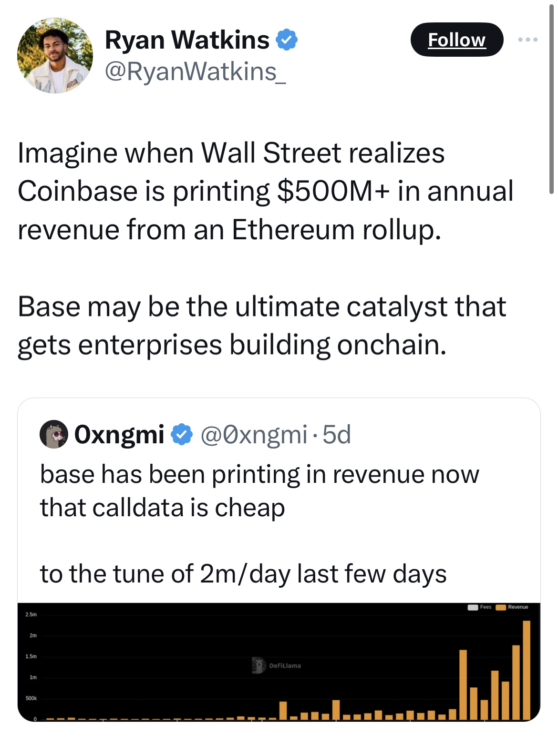Click the 5d timestamp on quoted tweet
This screenshot has width=558, height=756.
click(337, 434)
